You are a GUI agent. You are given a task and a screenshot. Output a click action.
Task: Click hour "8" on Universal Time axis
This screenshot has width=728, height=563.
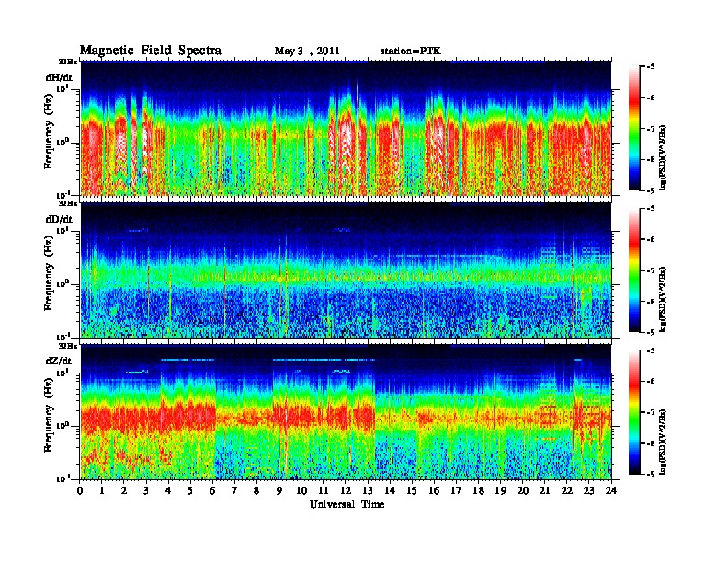pyautogui.click(x=256, y=490)
